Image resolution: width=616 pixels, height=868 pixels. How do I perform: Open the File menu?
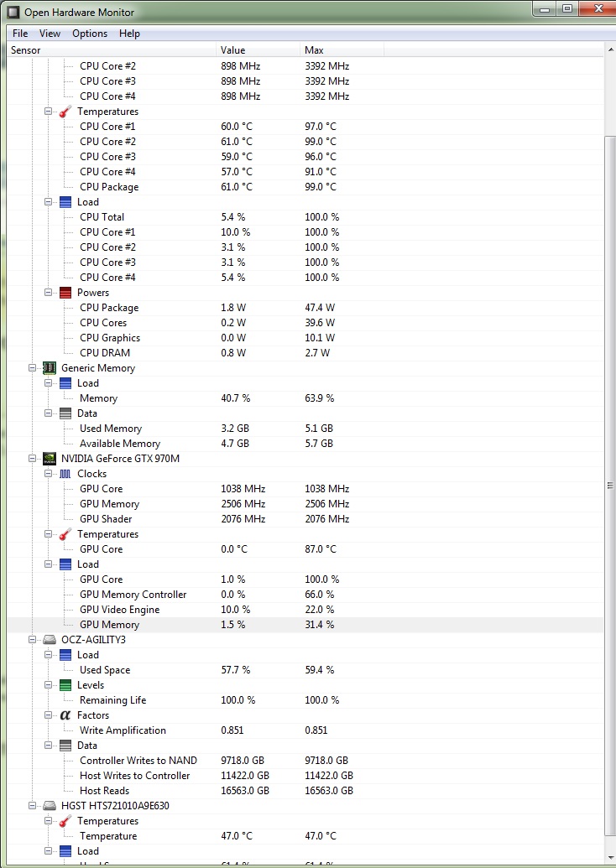pyautogui.click(x=20, y=34)
